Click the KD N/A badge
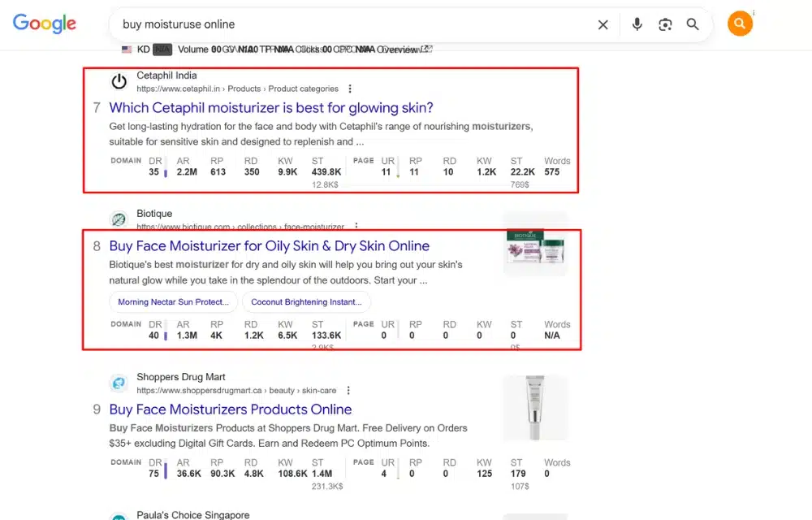 (x=162, y=50)
